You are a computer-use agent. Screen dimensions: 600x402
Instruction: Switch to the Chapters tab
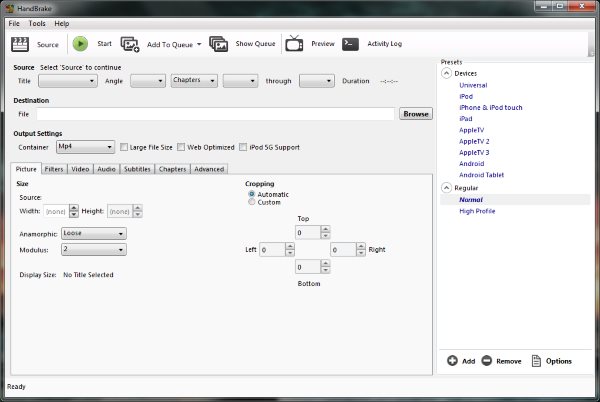pos(172,169)
